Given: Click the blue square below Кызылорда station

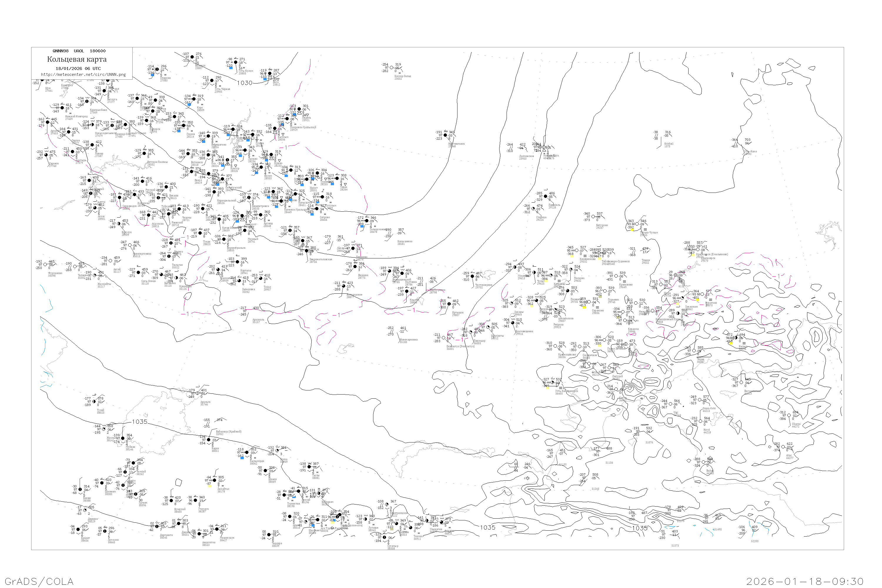Looking at the screenshot, I should click(x=242, y=458).
